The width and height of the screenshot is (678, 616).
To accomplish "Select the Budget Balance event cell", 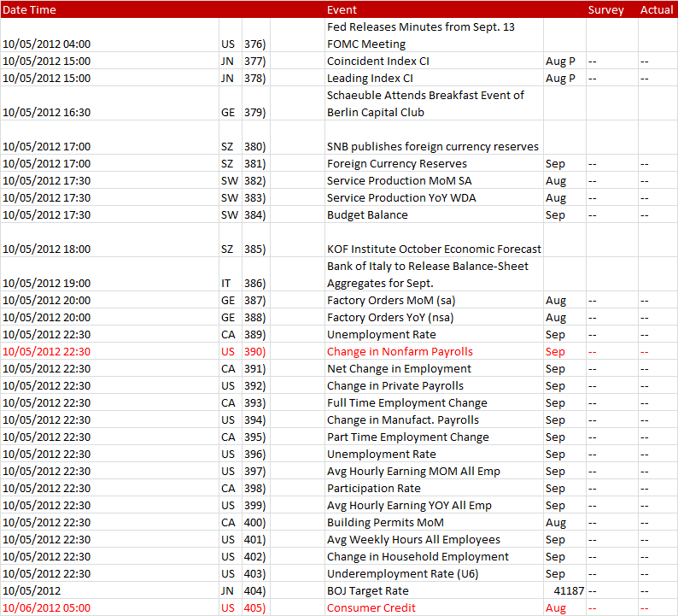I will [x=367, y=215].
